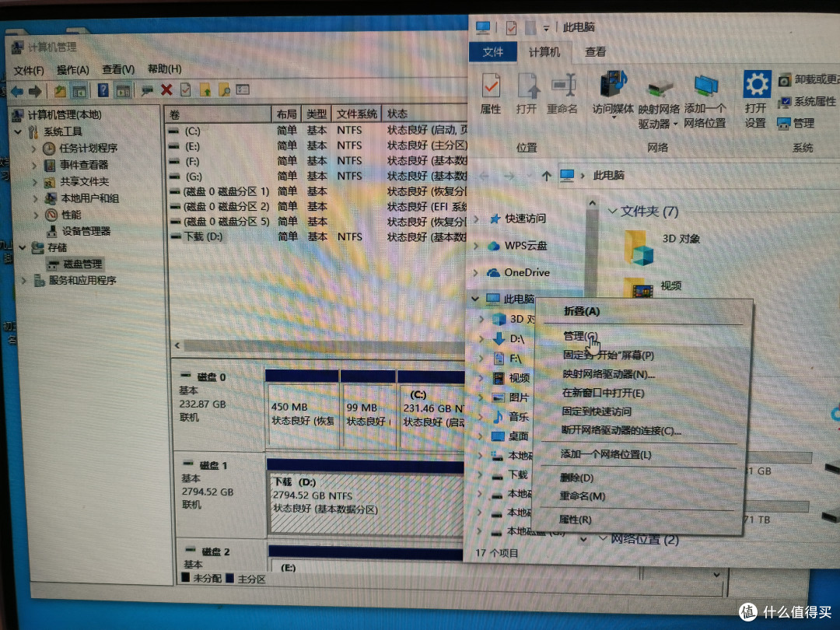Select D:\ in Explorer navigation pane
Screen dimensions: 840x630
[x=509, y=338]
